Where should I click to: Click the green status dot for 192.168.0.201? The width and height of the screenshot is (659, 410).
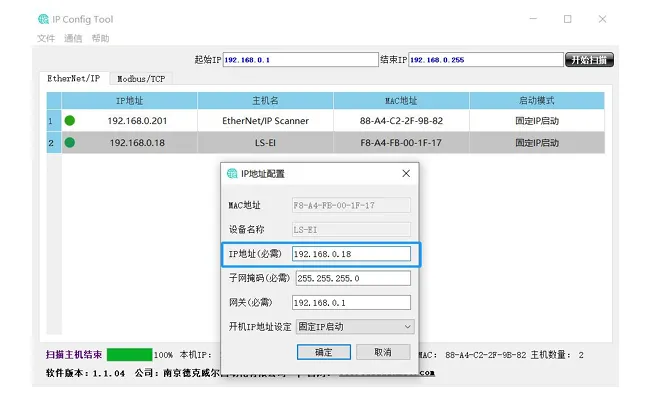click(x=70, y=121)
